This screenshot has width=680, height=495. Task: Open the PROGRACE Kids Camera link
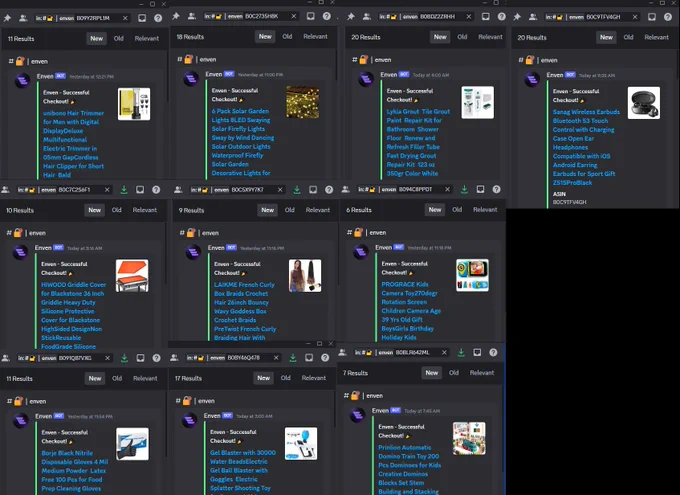[411, 311]
